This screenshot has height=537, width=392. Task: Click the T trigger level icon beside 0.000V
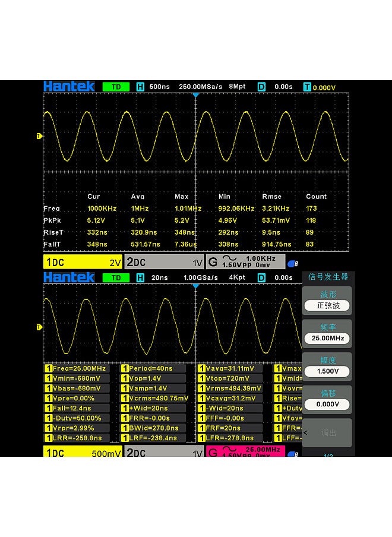[307, 87]
